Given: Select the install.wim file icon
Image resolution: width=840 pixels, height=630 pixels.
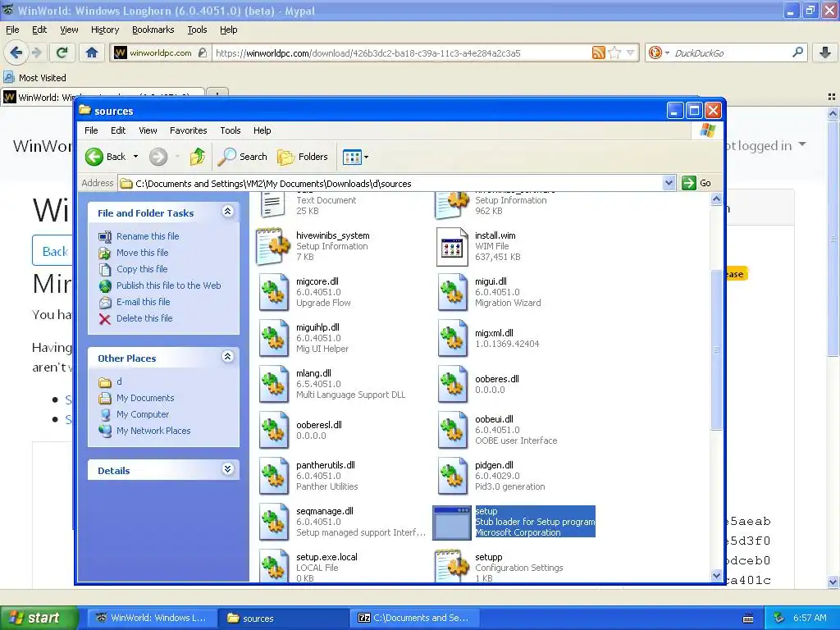Looking at the screenshot, I should (x=452, y=246).
